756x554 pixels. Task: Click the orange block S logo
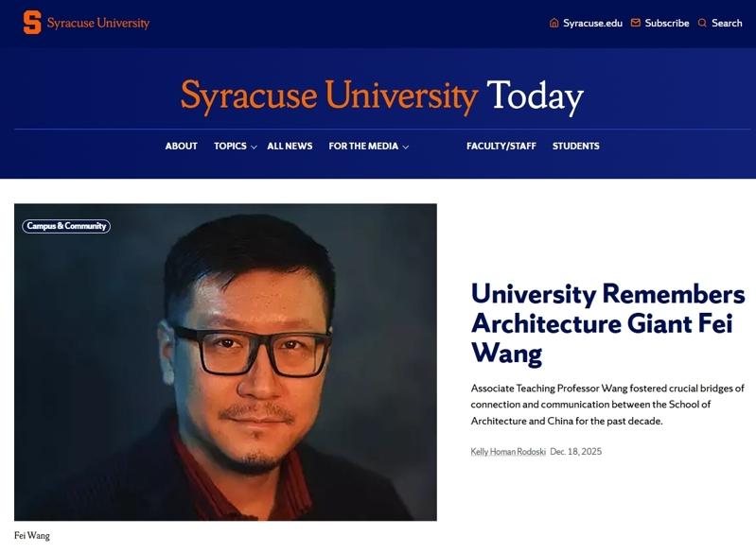pyautogui.click(x=32, y=23)
